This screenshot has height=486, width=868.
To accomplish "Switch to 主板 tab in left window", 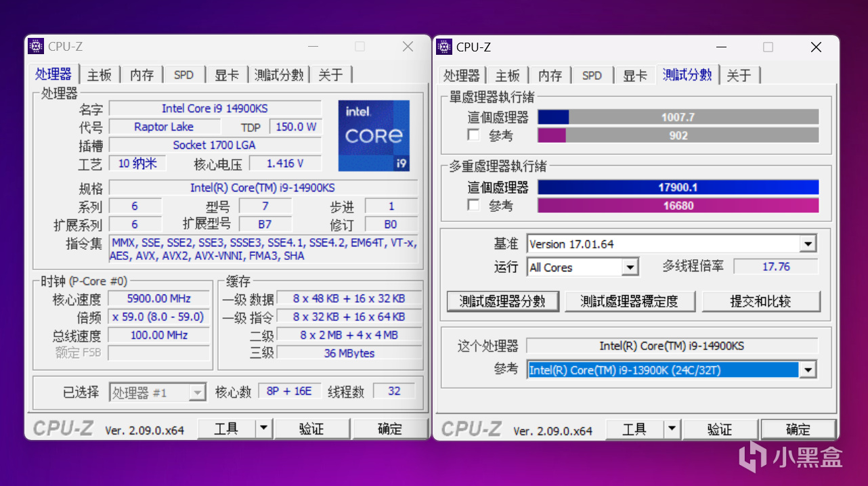I will tap(100, 75).
